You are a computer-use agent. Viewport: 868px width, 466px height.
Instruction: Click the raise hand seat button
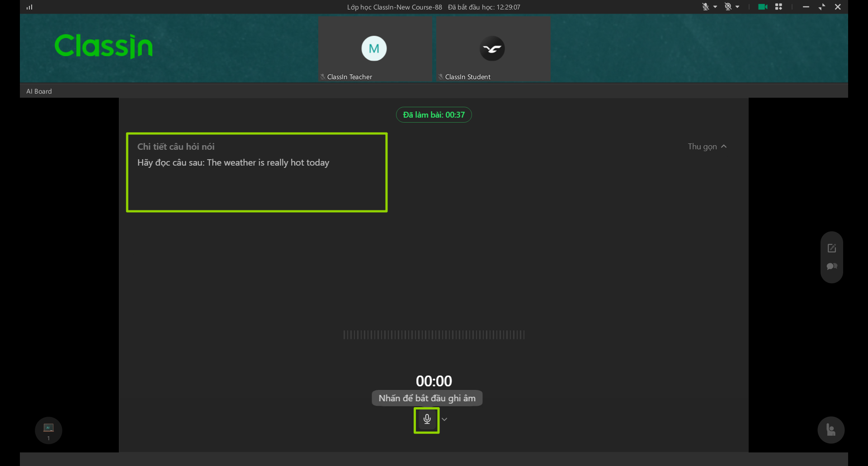(x=831, y=430)
